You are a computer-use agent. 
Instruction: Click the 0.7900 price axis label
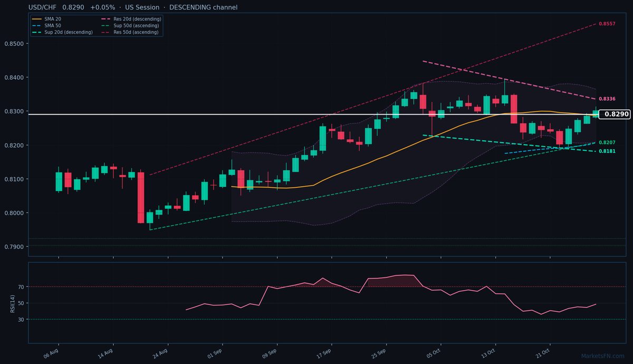coord(14,247)
